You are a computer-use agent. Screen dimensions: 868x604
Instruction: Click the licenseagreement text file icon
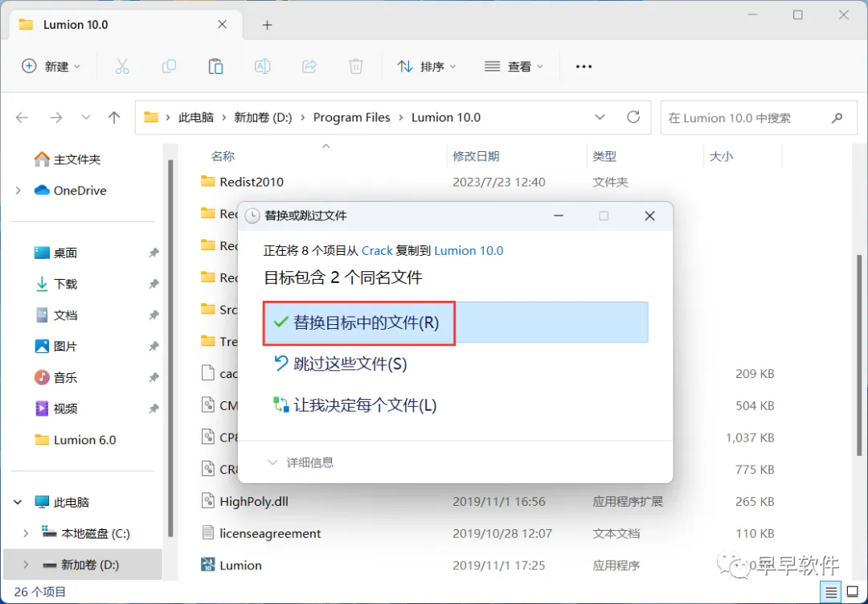207,533
